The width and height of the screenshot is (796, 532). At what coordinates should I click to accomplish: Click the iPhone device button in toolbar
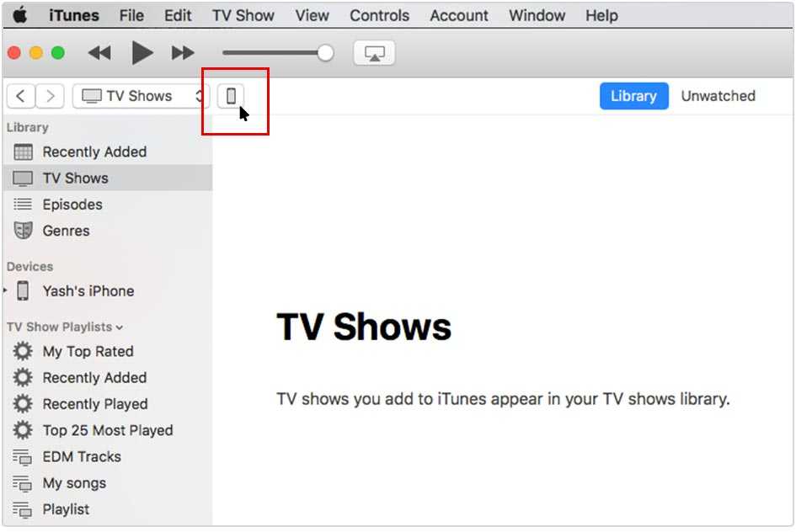tap(231, 96)
